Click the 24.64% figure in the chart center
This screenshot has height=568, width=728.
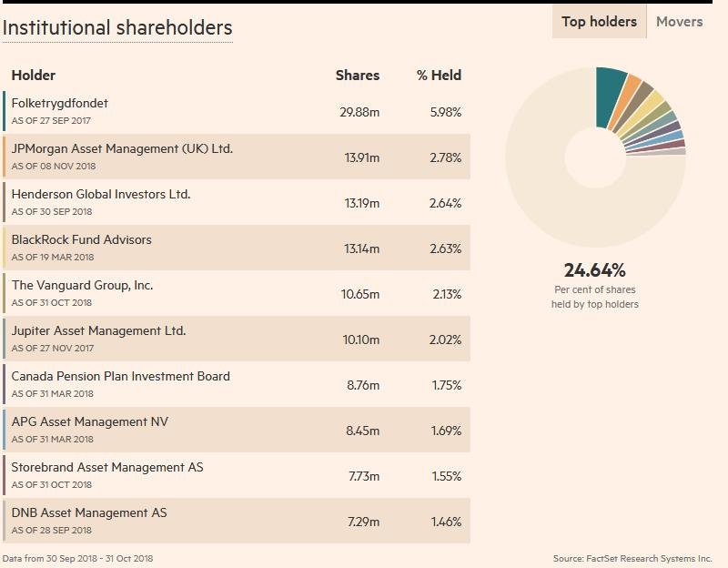click(596, 269)
